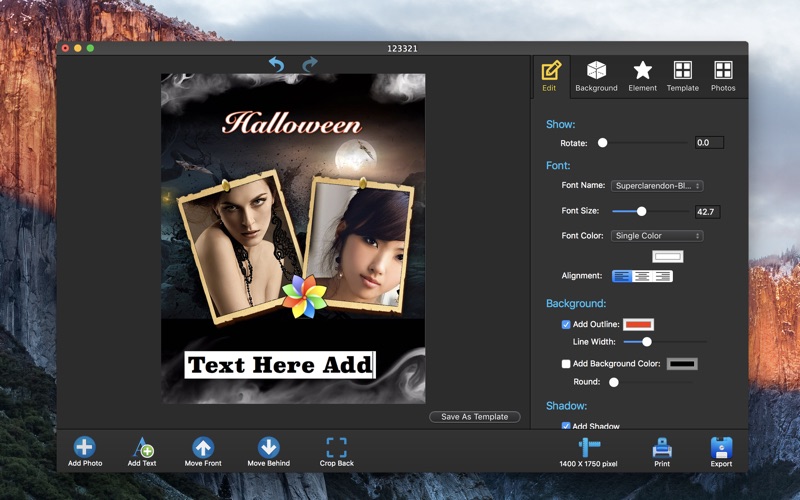Click the undo arrow icon
This screenshot has width=800, height=500.
pyautogui.click(x=276, y=65)
